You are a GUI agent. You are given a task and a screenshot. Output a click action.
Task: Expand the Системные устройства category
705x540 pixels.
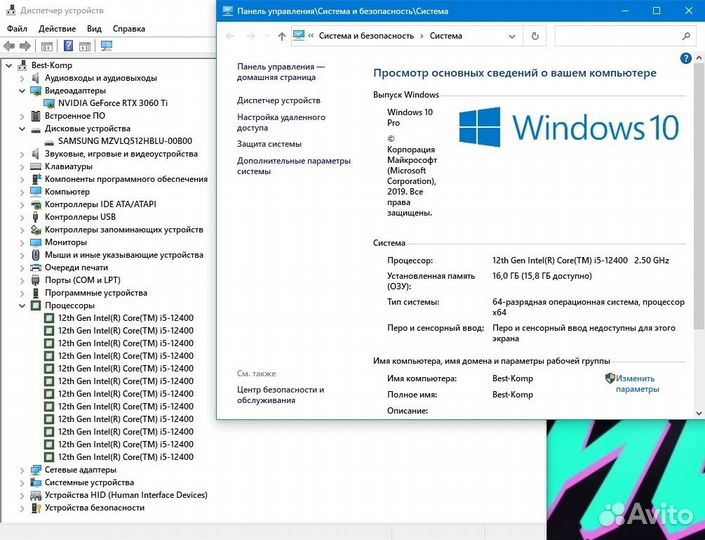click(22, 482)
